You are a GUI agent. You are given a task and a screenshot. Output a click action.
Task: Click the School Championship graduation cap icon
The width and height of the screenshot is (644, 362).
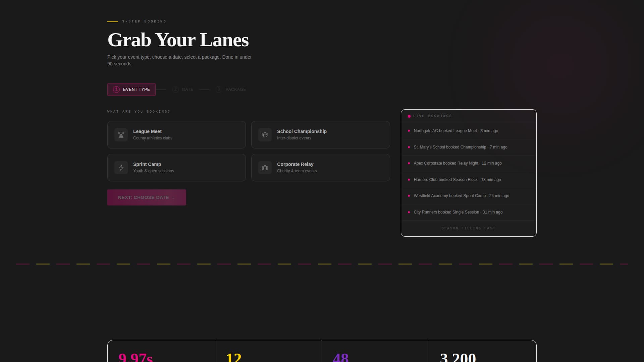265,135
